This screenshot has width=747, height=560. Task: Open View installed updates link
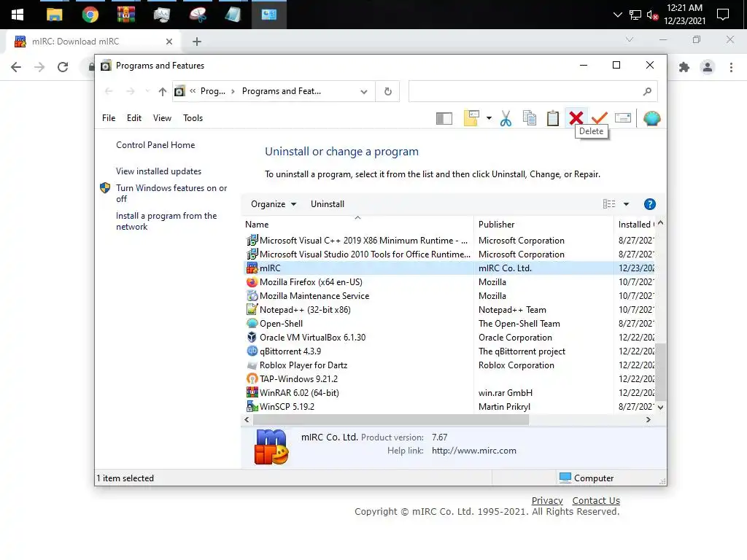[x=158, y=171]
